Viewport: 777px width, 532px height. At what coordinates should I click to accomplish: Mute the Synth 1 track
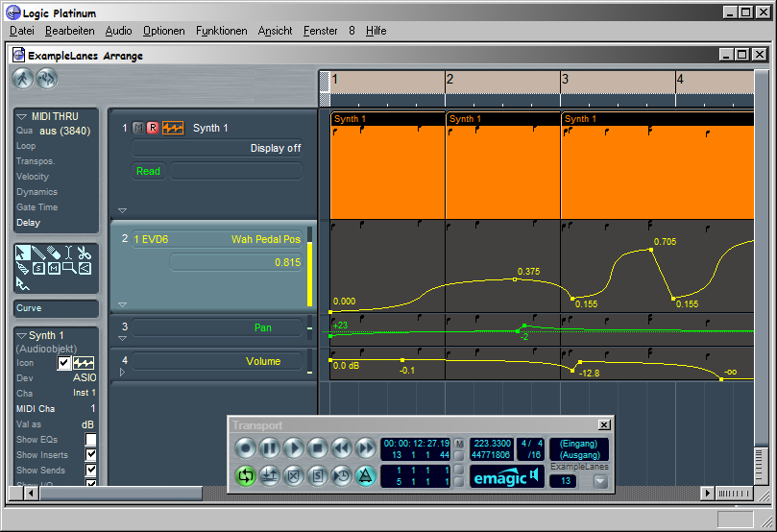click(x=138, y=128)
